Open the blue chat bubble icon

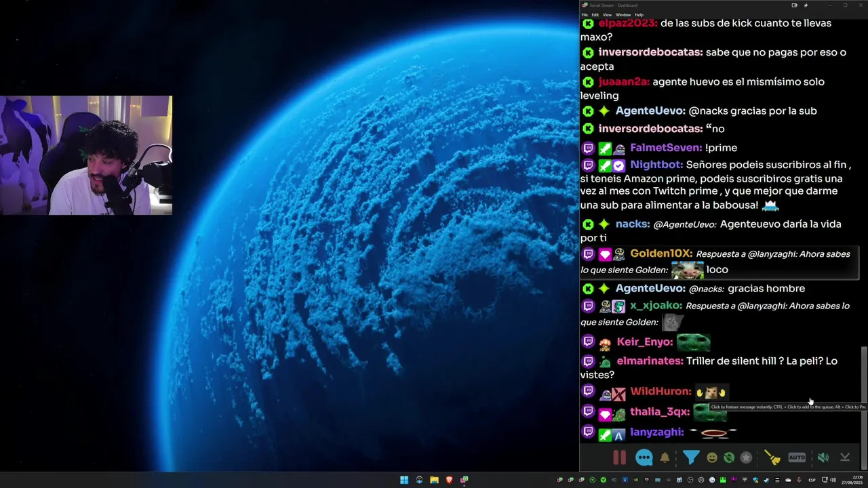644,457
